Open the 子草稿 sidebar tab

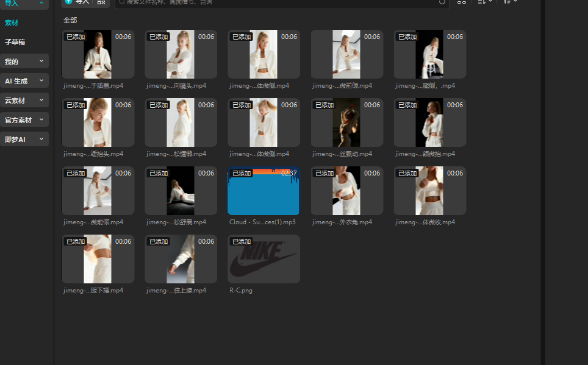(15, 42)
